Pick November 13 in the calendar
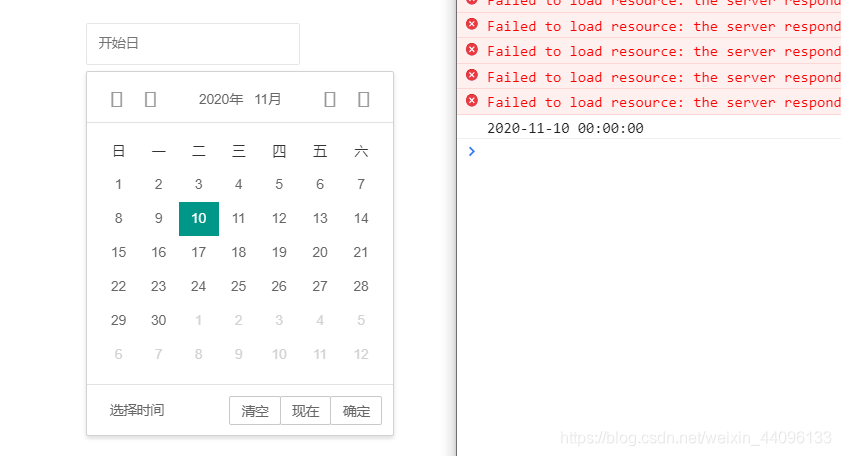841x456 pixels. click(x=320, y=218)
